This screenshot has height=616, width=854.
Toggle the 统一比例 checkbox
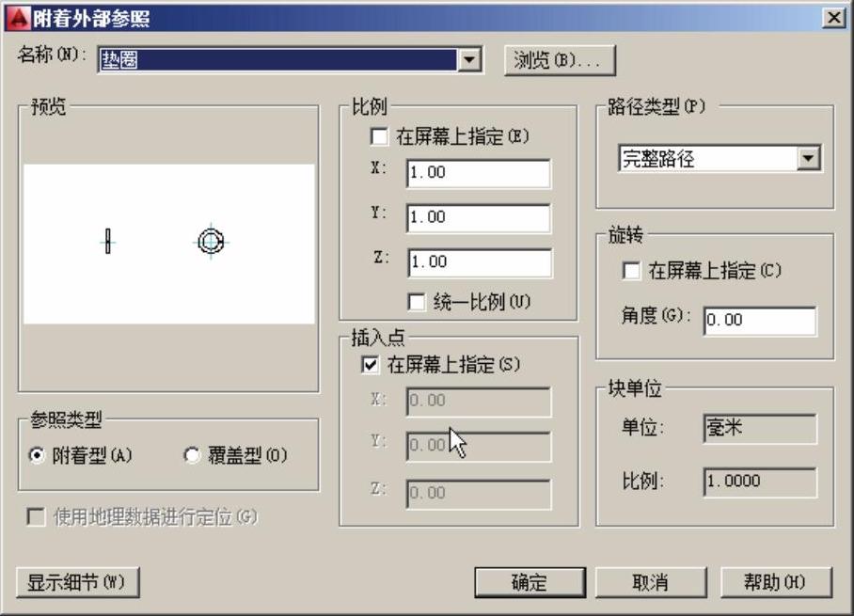click(x=417, y=302)
